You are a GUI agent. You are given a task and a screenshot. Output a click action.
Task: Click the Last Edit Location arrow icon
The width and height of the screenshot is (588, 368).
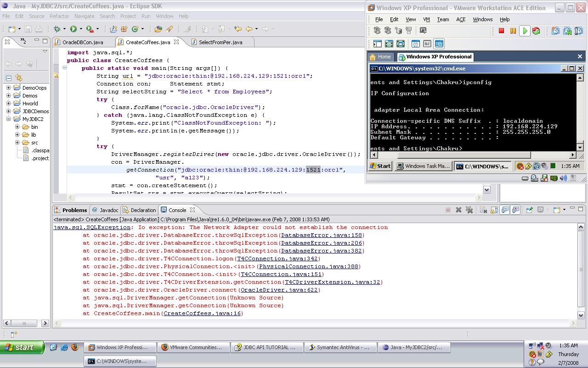click(238, 29)
